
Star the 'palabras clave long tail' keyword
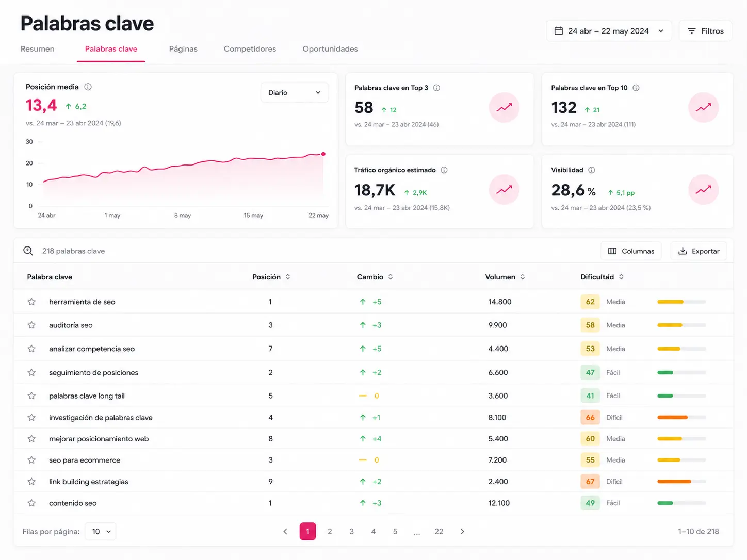(x=31, y=396)
